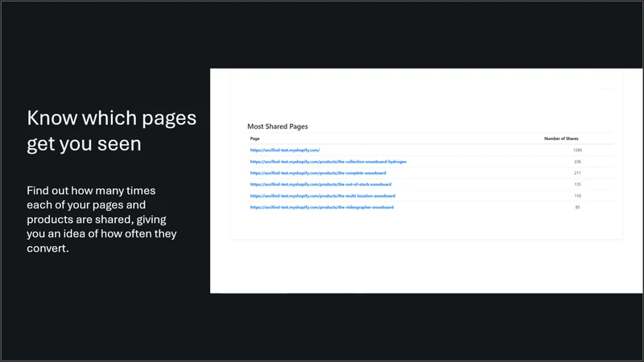This screenshot has width=644, height=362.
Task: Open the out-of-stock-snowboard product link
Action: click(320, 184)
